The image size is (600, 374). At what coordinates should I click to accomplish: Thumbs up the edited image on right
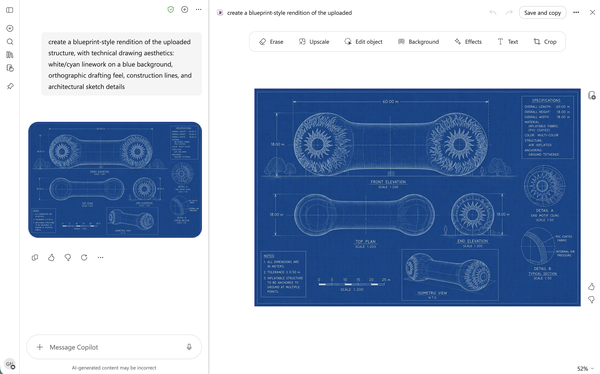point(592,286)
